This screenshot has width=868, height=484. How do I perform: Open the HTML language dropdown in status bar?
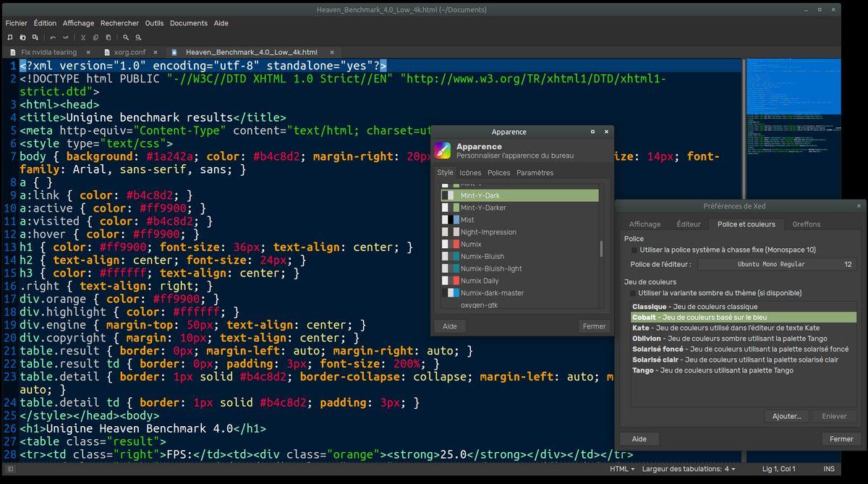[622, 470]
